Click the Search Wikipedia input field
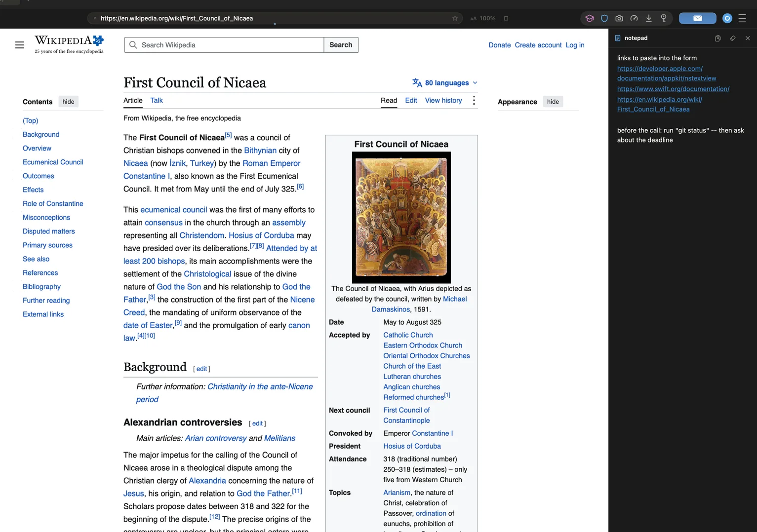This screenshot has width=757, height=532. tap(224, 45)
